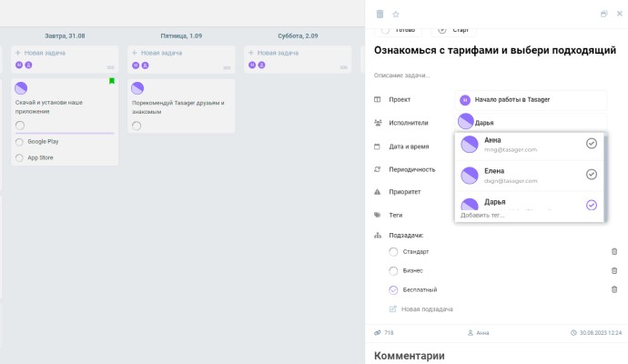Click the trash icon to delete the task
628x364 pixels.
tap(380, 14)
